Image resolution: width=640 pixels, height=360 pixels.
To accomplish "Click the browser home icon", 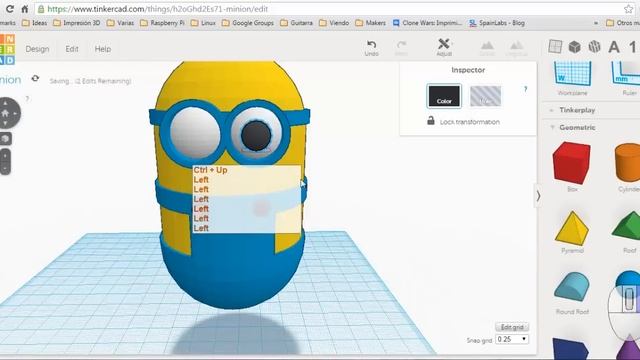I will point(24,9).
